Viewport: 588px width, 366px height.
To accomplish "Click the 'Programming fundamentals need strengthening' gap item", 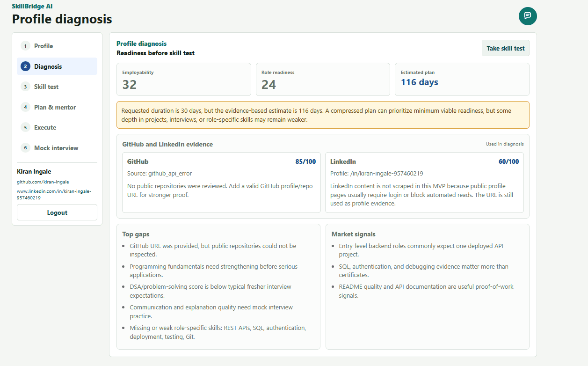I will (x=214, y=271).
